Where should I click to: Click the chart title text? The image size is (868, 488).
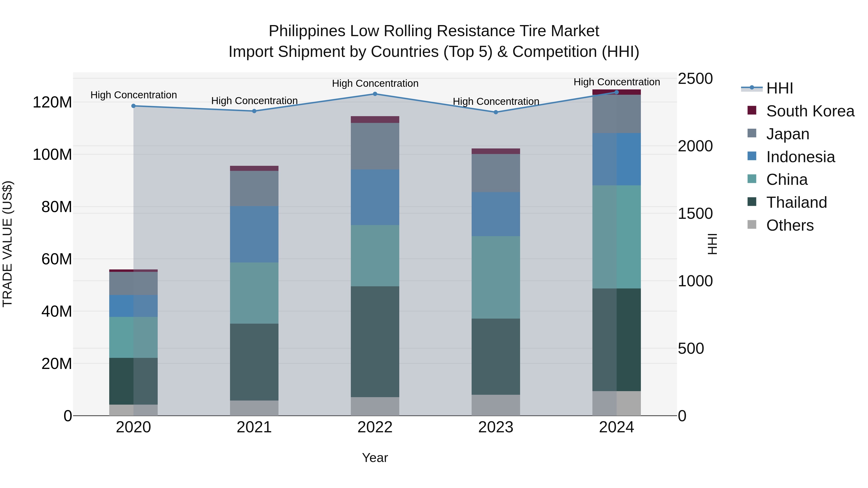(434, 41)
